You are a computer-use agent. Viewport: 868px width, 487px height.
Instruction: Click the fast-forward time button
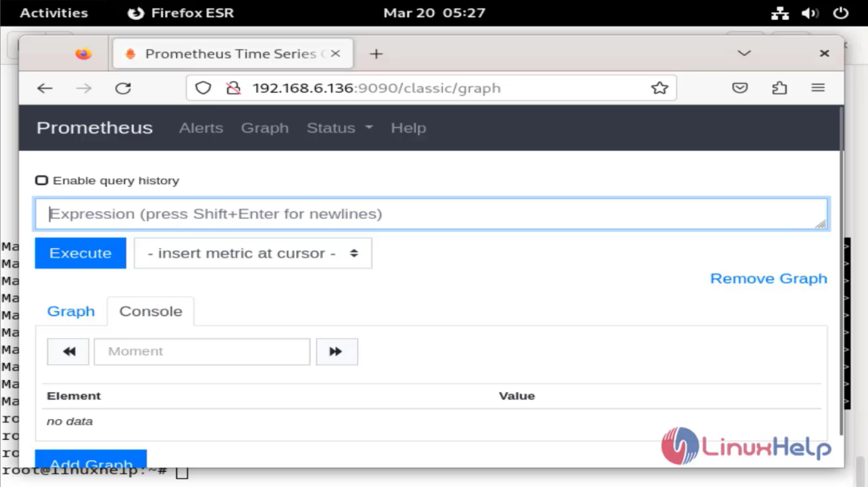[x=337, y=352]
